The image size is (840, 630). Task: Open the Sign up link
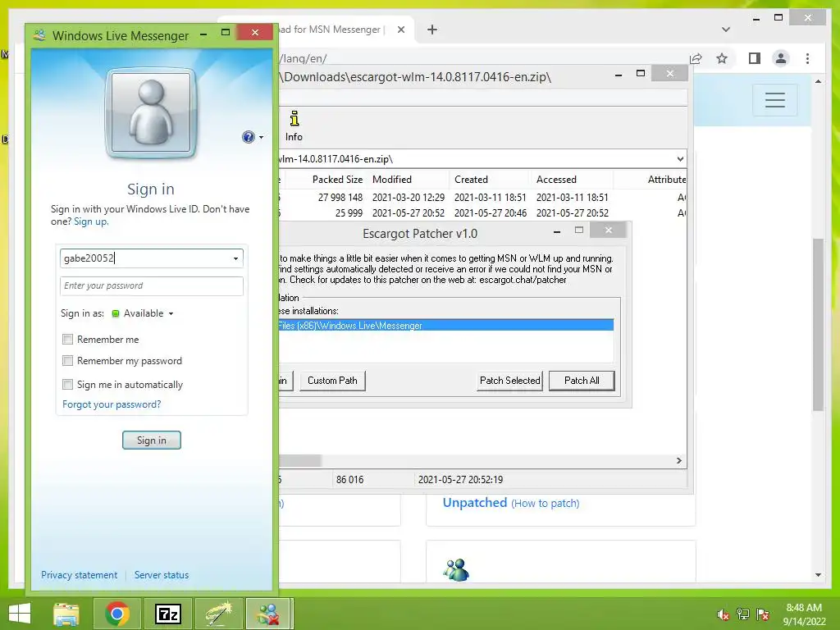(90, 221)
